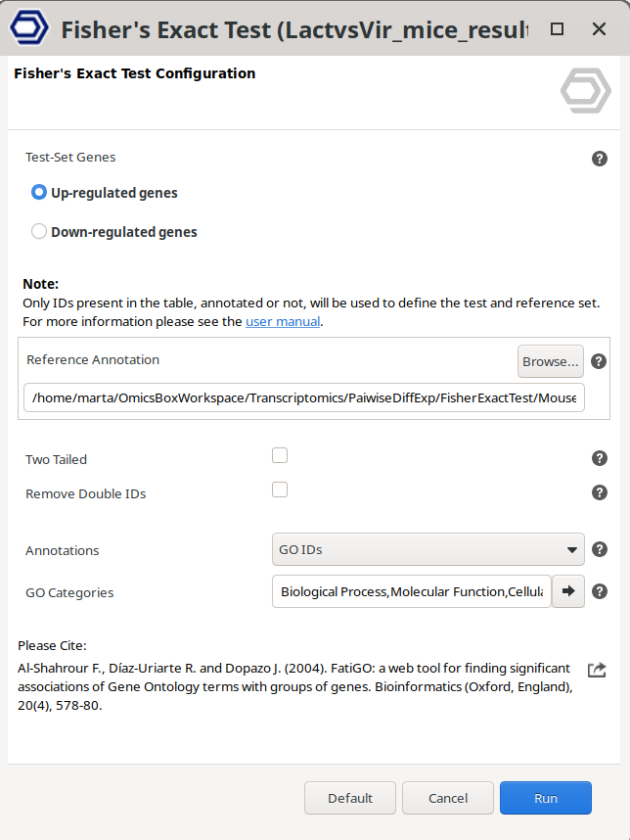
Task: Click Browse to choose reference annotation
Action: 550,361
